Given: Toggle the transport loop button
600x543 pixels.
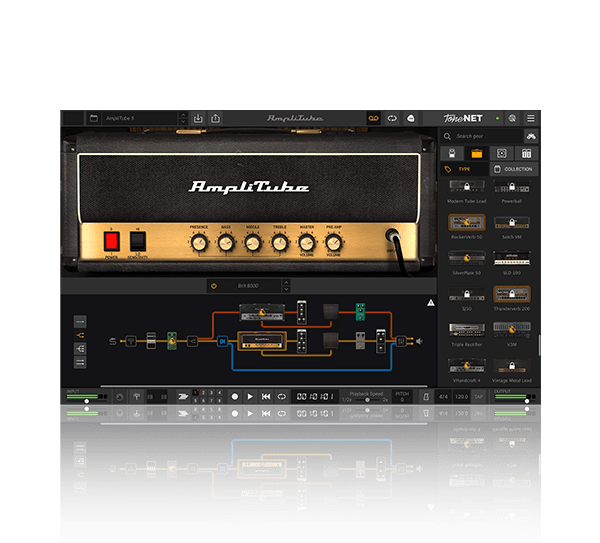Looking at the screenshot, I should (282, 397).
